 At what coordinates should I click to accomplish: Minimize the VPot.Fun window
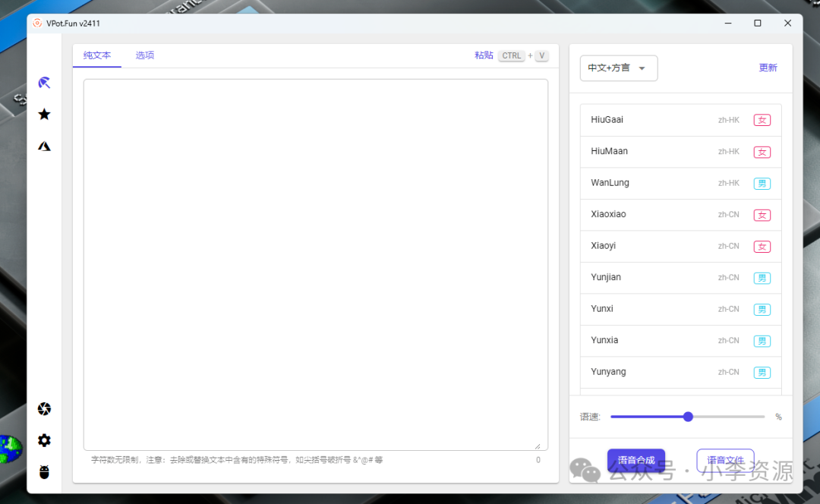tap(728, 23)
